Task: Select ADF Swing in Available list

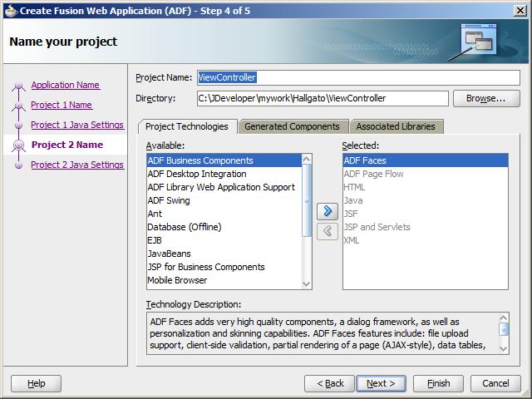Action: [224, 200]
